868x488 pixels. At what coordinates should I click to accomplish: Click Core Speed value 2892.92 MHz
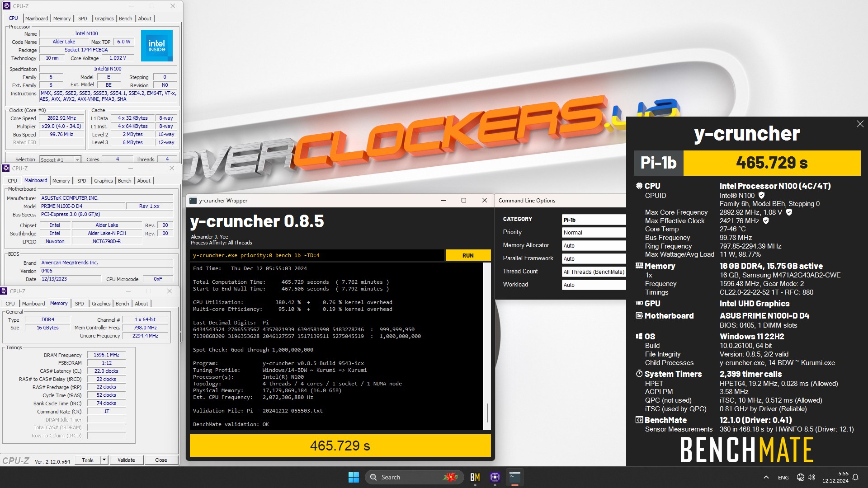coord(62,118)
